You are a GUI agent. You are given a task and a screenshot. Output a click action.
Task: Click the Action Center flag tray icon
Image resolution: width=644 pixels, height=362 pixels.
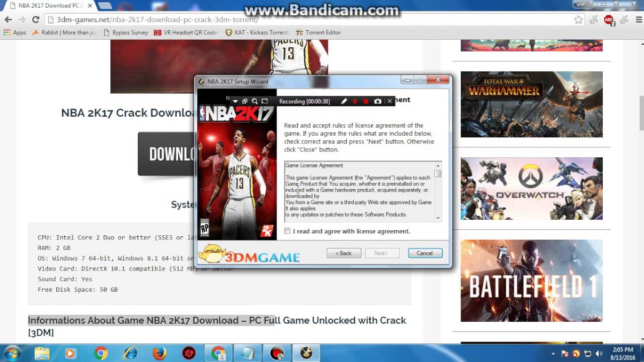pyautogui.click(x=565, y=353)
